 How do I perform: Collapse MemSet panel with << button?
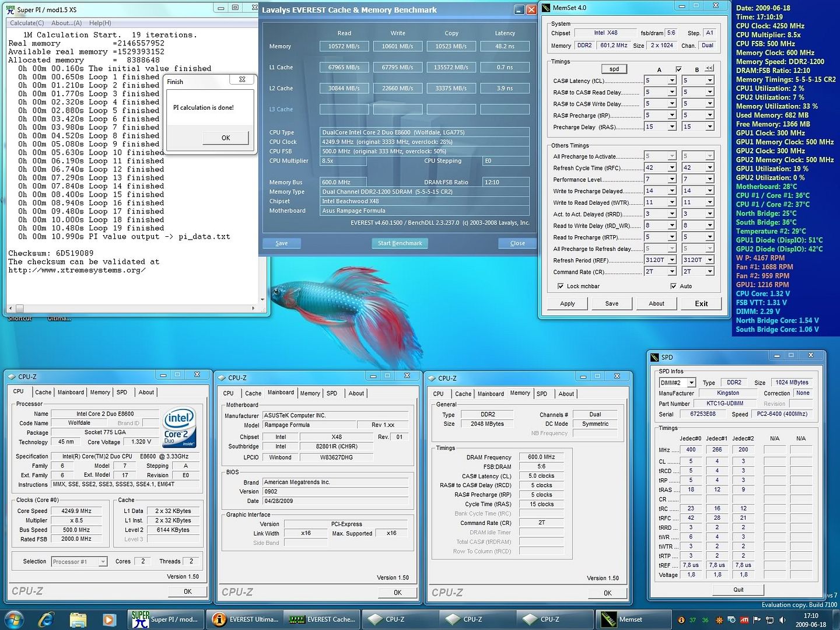click(x=709, y=68)
